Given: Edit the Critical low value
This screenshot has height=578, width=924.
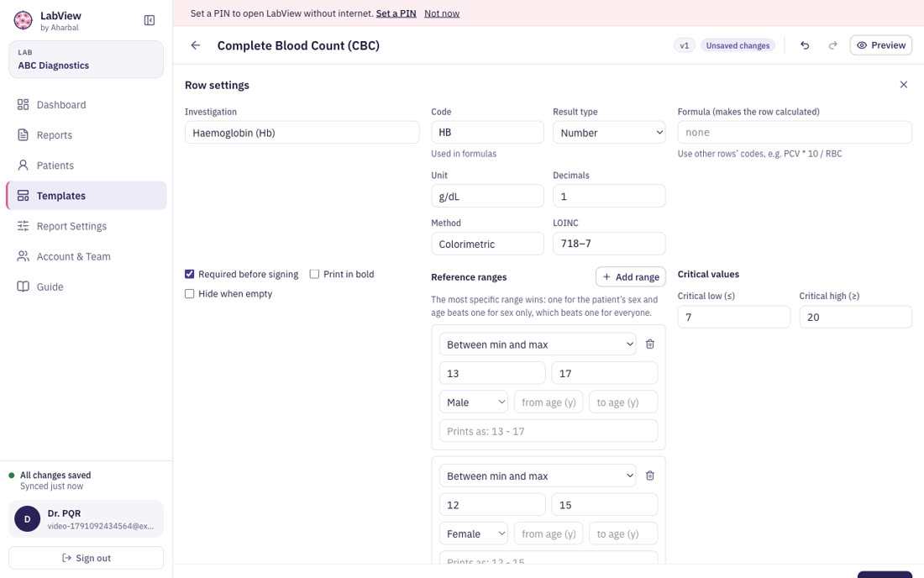Looking at the screenshot, I should (x=733, y=317).
